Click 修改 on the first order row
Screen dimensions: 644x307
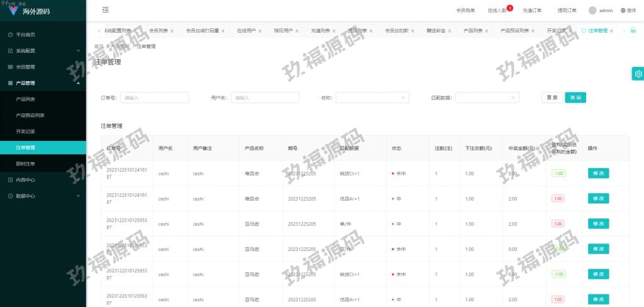[x=598, y=174]
